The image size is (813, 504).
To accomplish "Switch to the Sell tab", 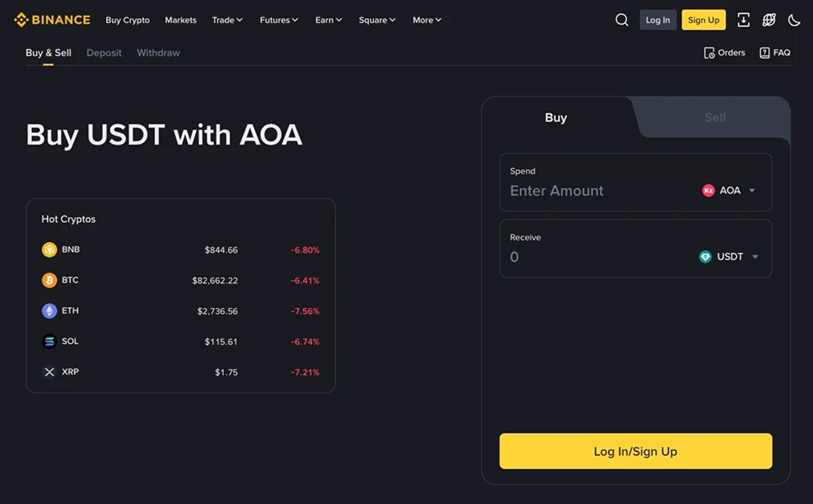I will (714, 117).
